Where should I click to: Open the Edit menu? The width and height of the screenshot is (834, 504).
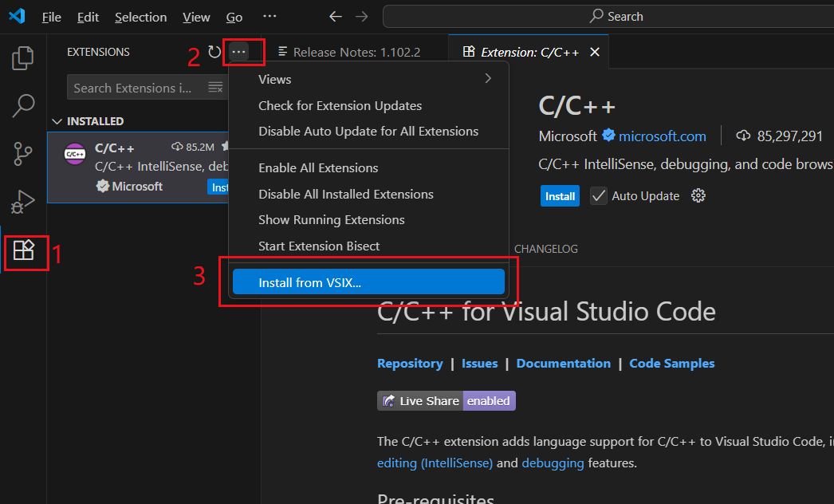point(88,17)
